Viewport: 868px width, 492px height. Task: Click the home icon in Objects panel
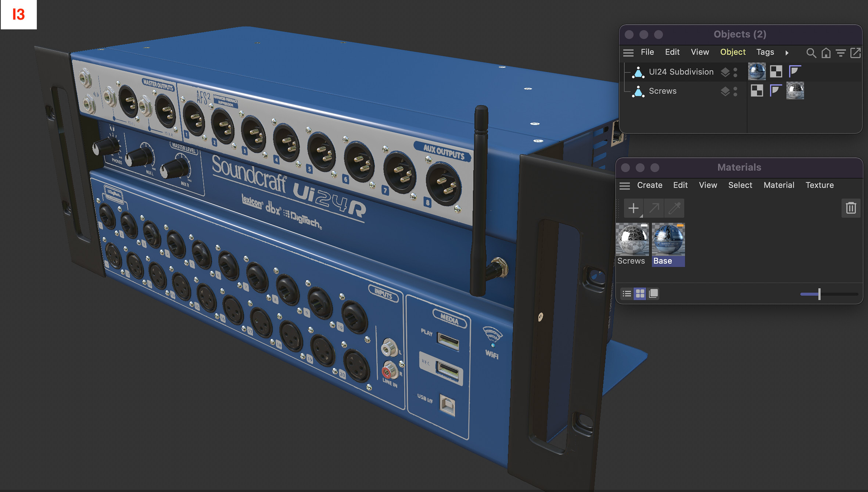point(826,53)
